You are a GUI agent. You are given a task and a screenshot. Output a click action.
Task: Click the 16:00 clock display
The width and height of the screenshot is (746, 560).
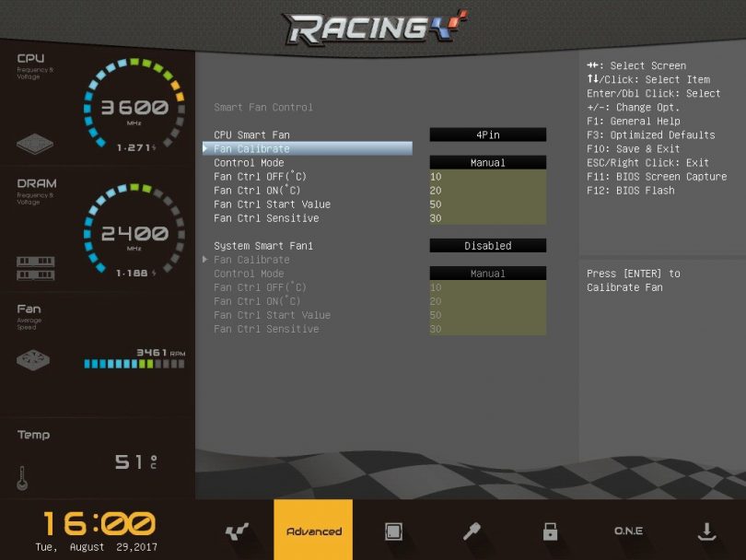(99, 524)
